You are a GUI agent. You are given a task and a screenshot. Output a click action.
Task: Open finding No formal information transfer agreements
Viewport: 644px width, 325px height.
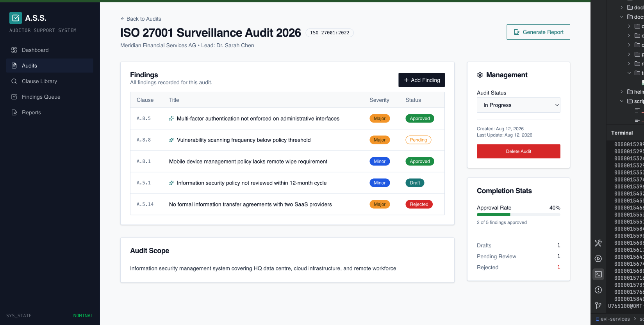[x=250, y=204]
